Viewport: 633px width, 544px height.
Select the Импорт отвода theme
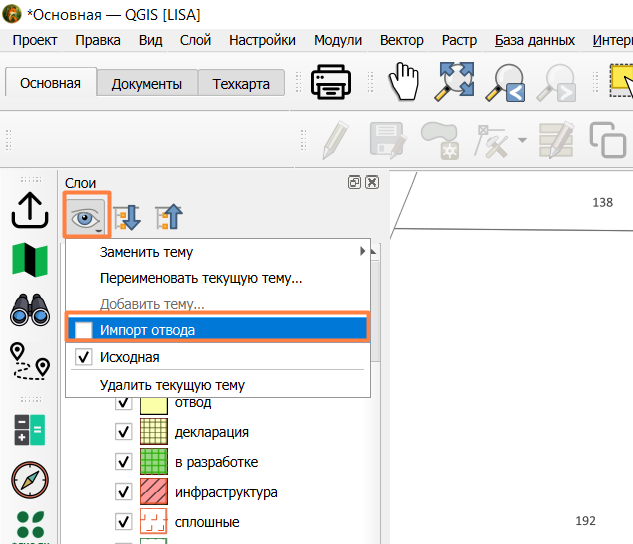pyautogui.click(x=218, y=330)
